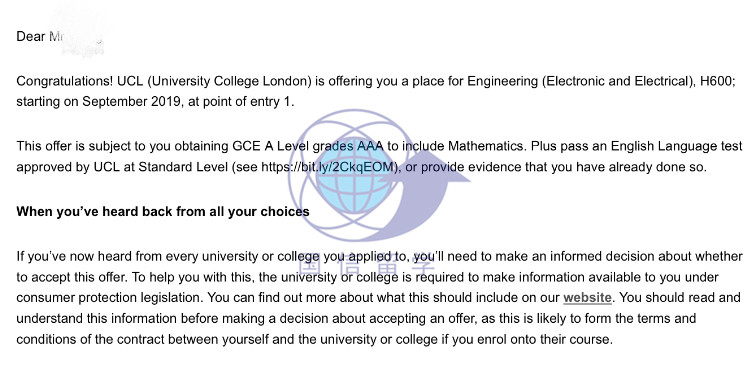This screenshot has height=365, width=750.
Task: Click the word "Congratulations!"
Action: coord(65,81)
